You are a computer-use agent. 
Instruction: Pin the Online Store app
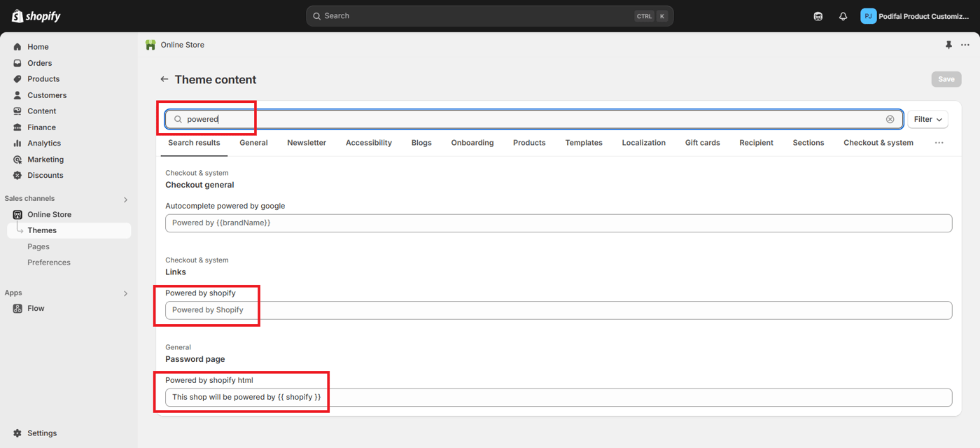[x=948, y=45]
